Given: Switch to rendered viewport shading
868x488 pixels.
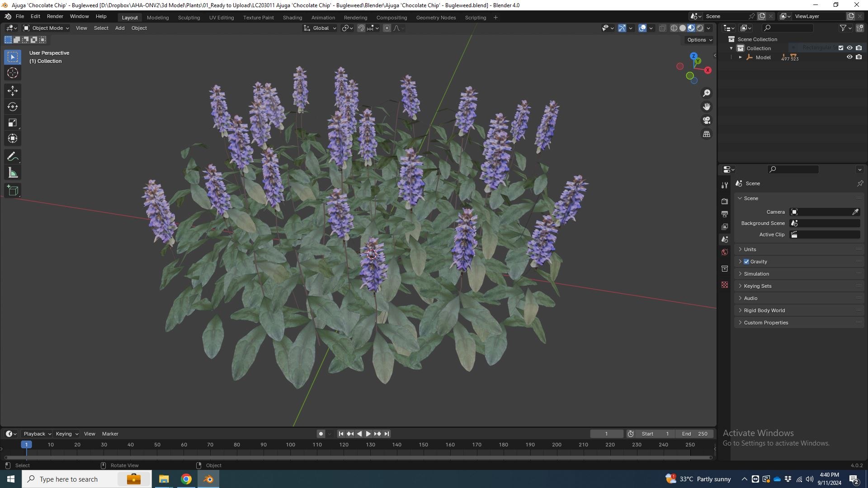Looking at the screenshot, I should click(x=700, y=28).
